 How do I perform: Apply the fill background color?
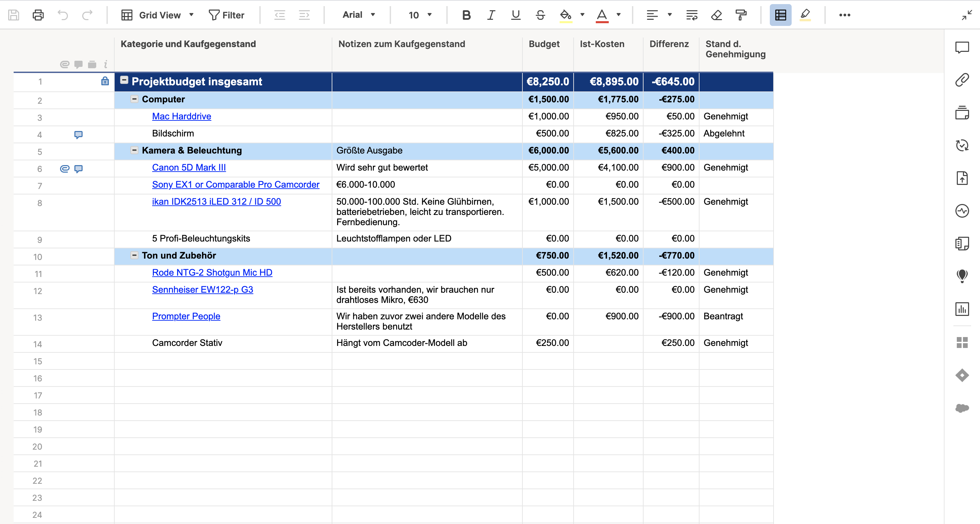point(566,16)
